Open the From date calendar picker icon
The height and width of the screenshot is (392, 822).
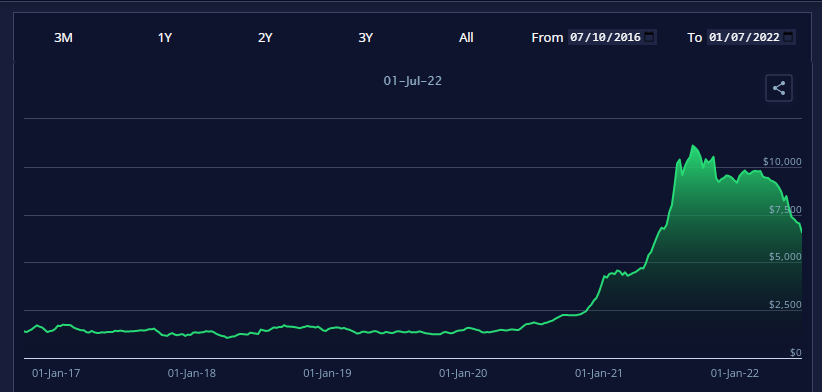649,37
